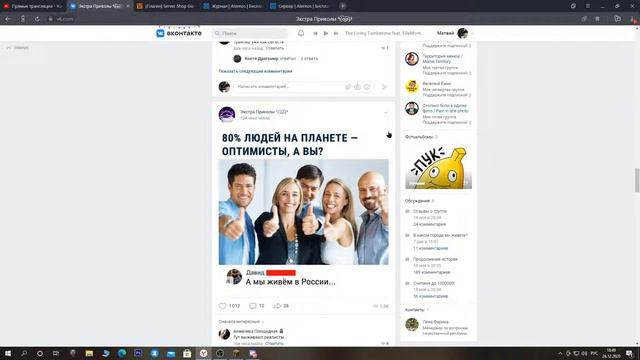Go back with the browser back arrow
This screenshot has width=640, height=360.
(8, 19)
